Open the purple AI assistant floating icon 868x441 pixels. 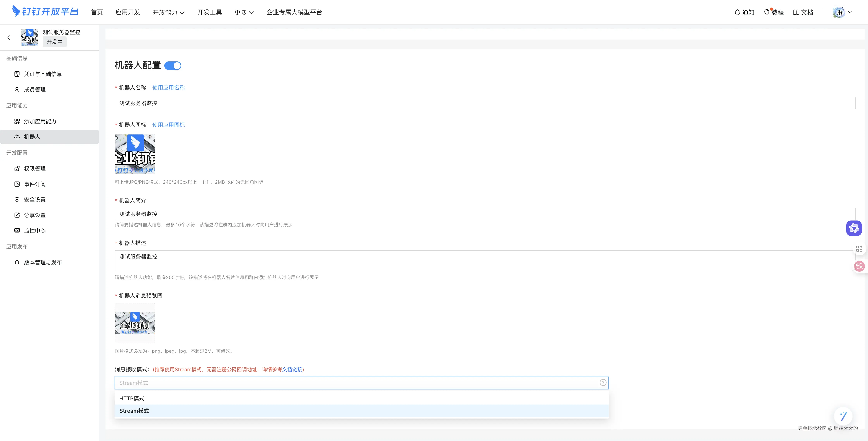coord(853,228)
